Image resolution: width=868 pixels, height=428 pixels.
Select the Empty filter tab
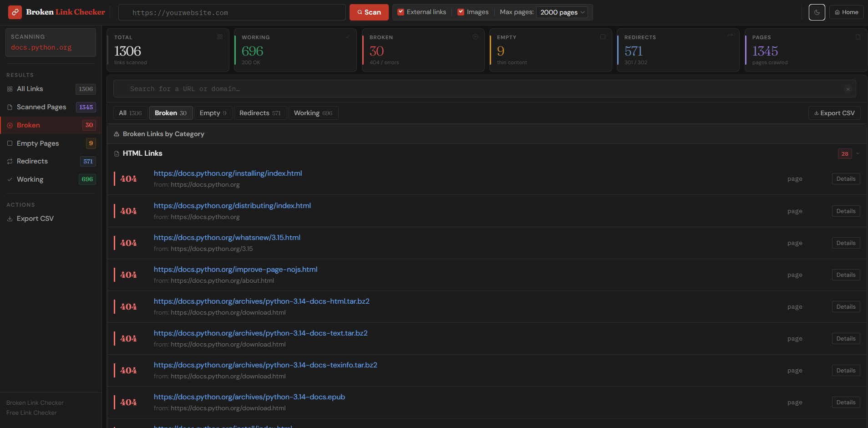pyautogui.click(x=213, y=112)
